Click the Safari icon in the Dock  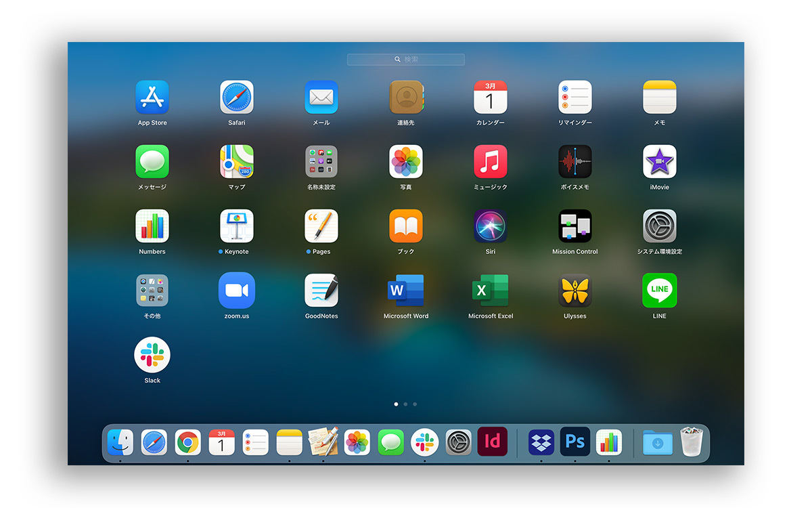154,442
